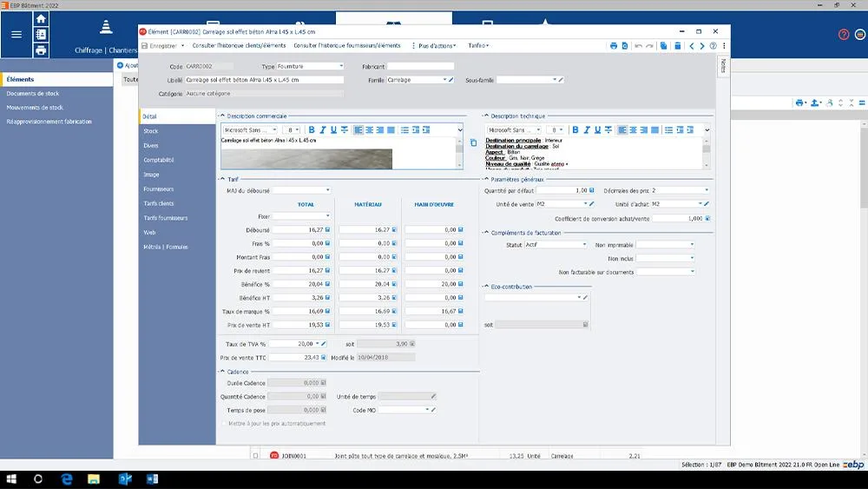Viewport: 868px width, 489px height.
Task: Open the Plus d'actions menu
Action: pyautogui.click(x=434, y=46)
